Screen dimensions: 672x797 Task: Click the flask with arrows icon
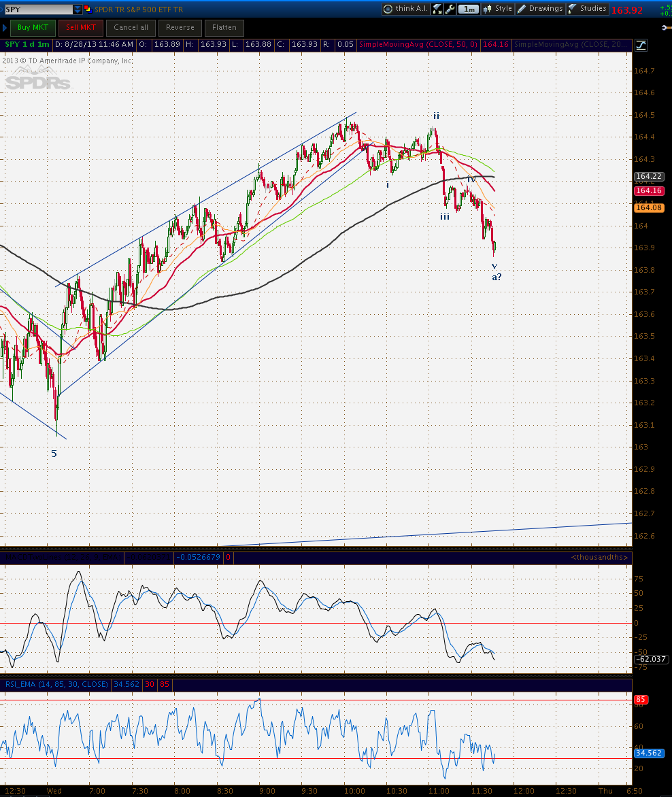pos(437,9)
